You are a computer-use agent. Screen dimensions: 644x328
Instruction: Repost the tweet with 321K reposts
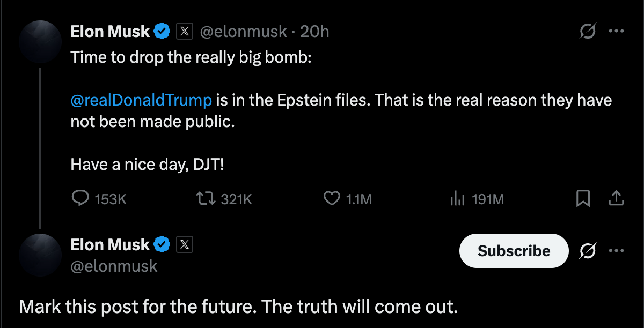[x=205, y=199]
